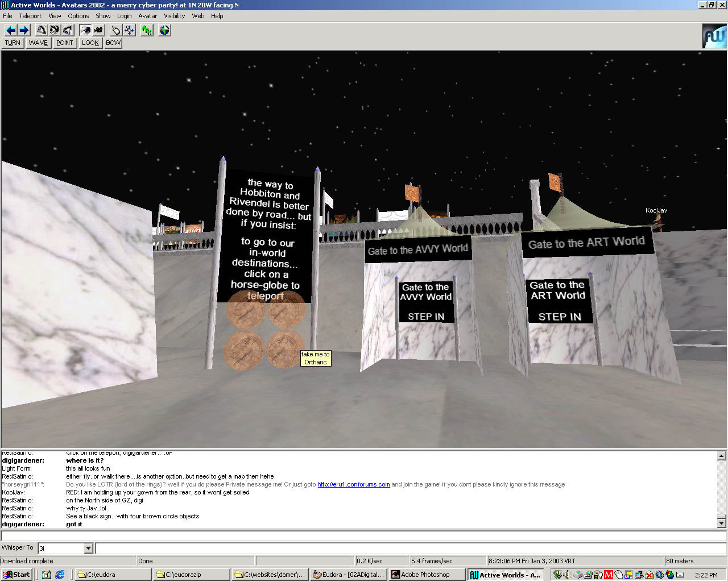
Task: Click the blue forward arrow teleport icon
Action: pos(24,30)
